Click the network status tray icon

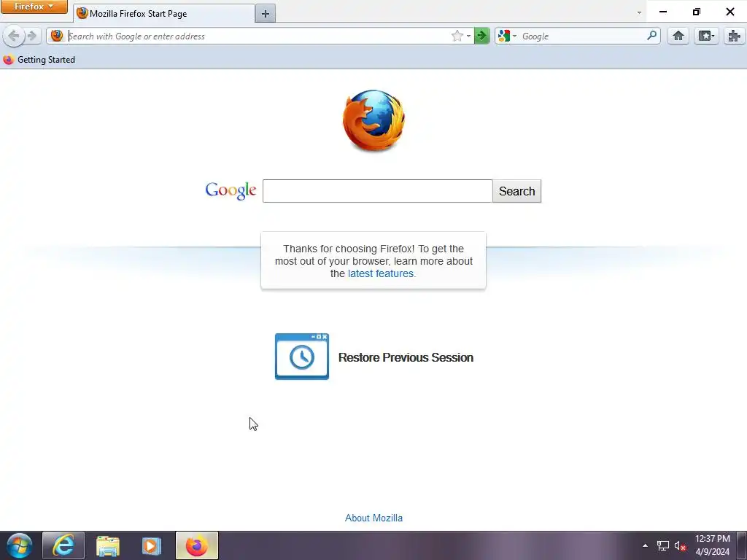[662, 545]
